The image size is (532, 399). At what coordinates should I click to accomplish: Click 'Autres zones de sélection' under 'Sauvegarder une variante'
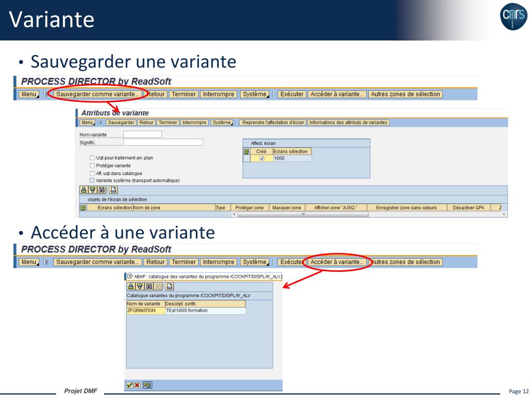[x=405, y=95]
